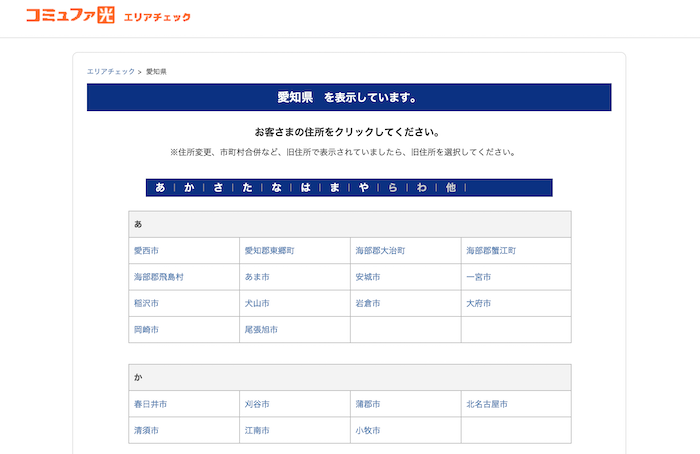Click the ※住所変更 note text

point(343,152)
